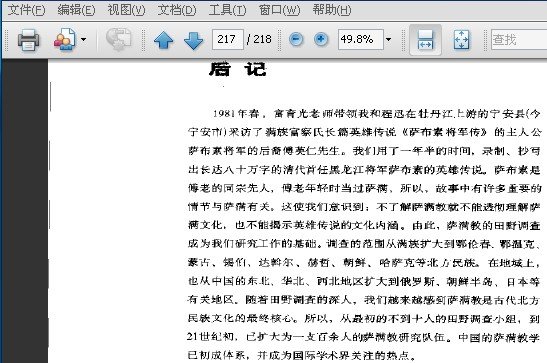Open the 编辑(E) menu
Viewport: 547px width, 363px height.
pyautogui.click(x=76, y=10)
